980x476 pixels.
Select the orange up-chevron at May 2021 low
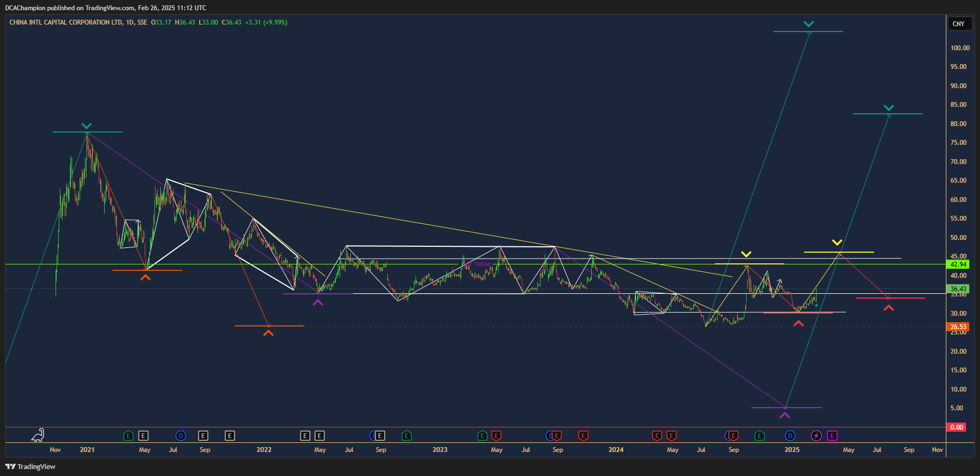tap(145, 277)
